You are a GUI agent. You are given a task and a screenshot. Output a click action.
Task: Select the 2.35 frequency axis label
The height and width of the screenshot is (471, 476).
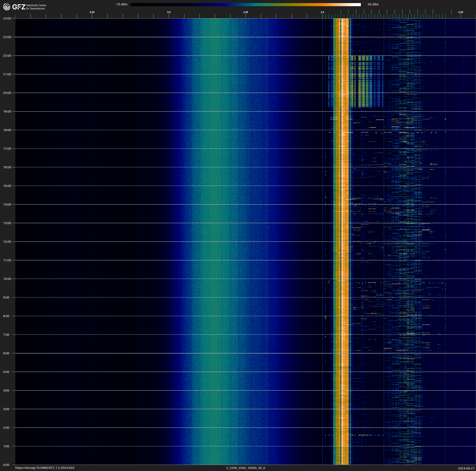pos(245,12)
